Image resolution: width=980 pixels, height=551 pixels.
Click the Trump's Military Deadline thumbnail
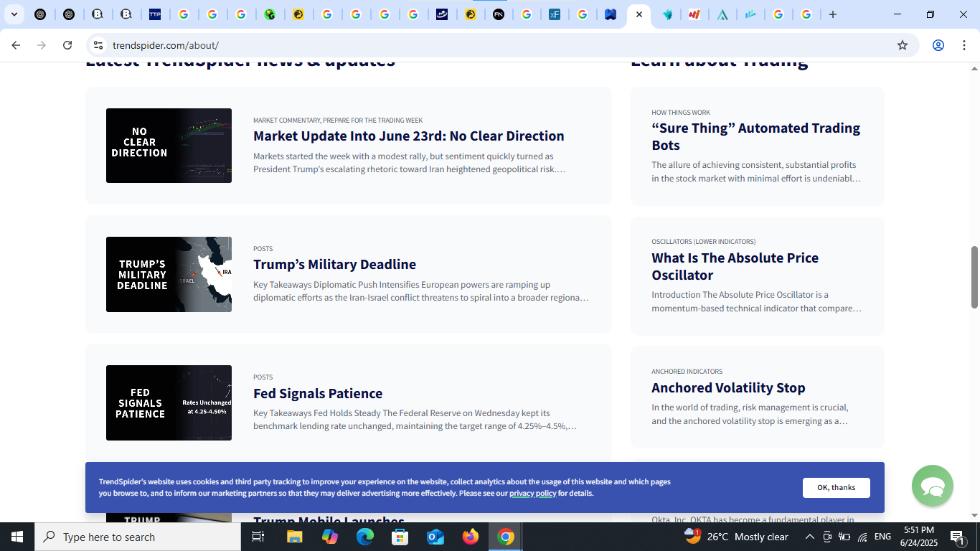point(169,274)
